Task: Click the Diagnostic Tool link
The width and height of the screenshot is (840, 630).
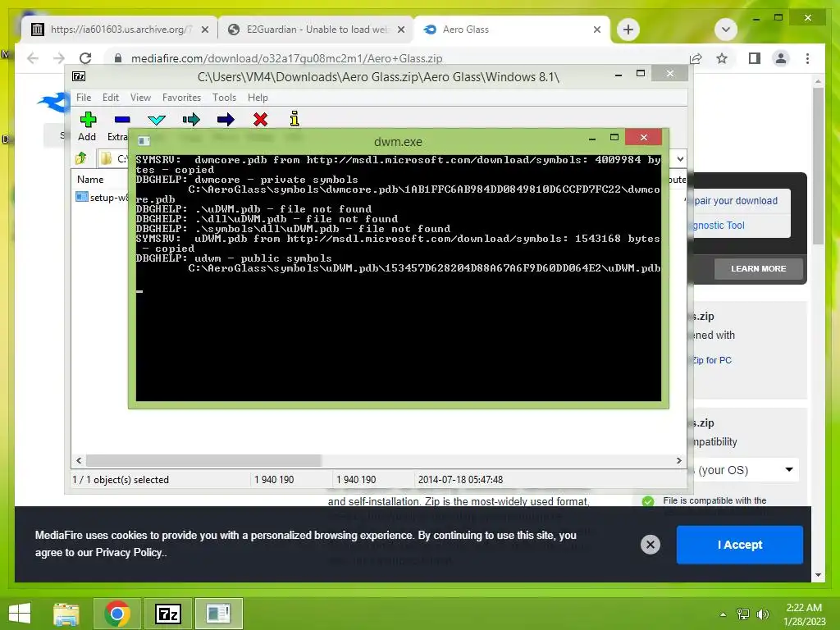Action: point(719,226)
